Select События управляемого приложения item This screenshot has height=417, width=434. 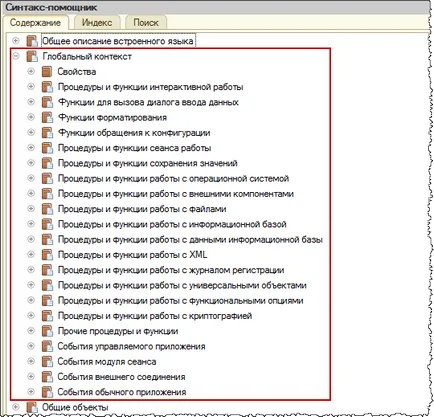131,346
